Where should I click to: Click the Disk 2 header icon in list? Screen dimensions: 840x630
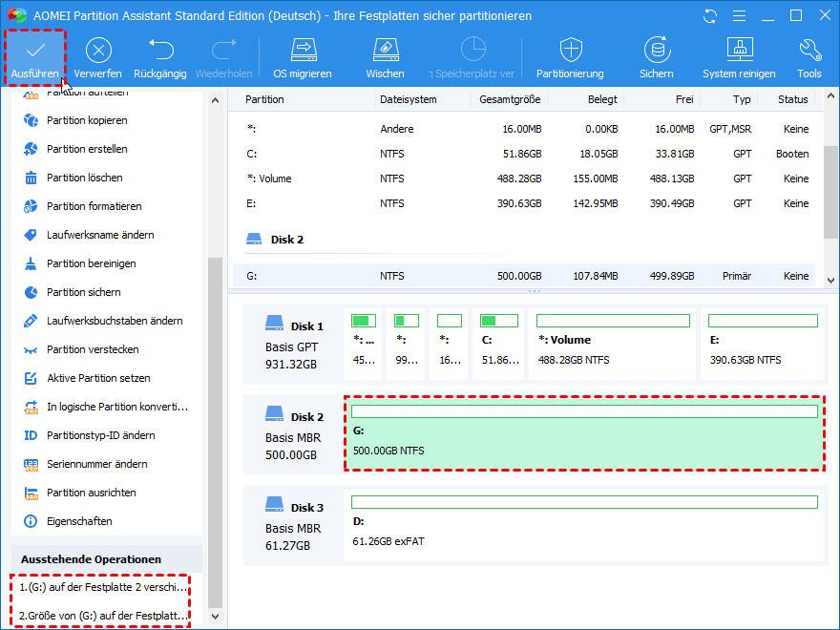[x=253, y=239]
